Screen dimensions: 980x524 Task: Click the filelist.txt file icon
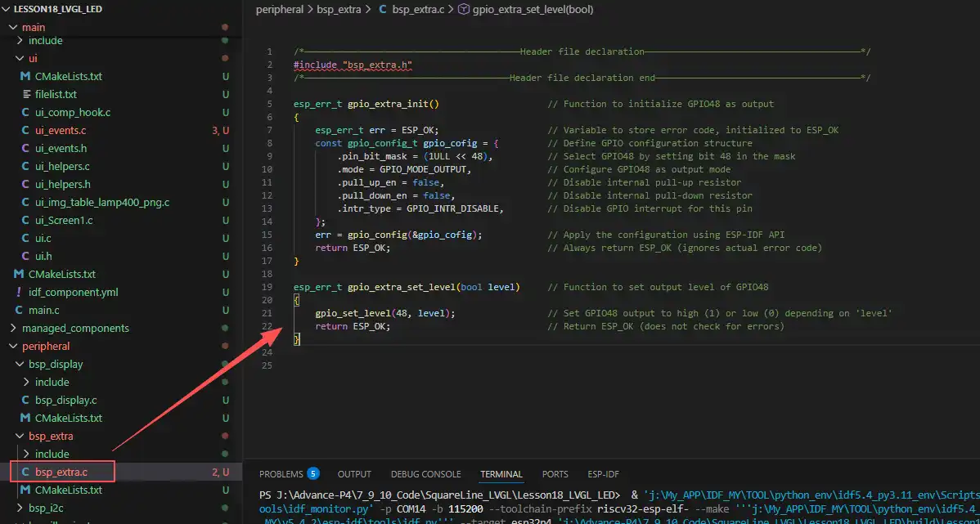[25, 94]
